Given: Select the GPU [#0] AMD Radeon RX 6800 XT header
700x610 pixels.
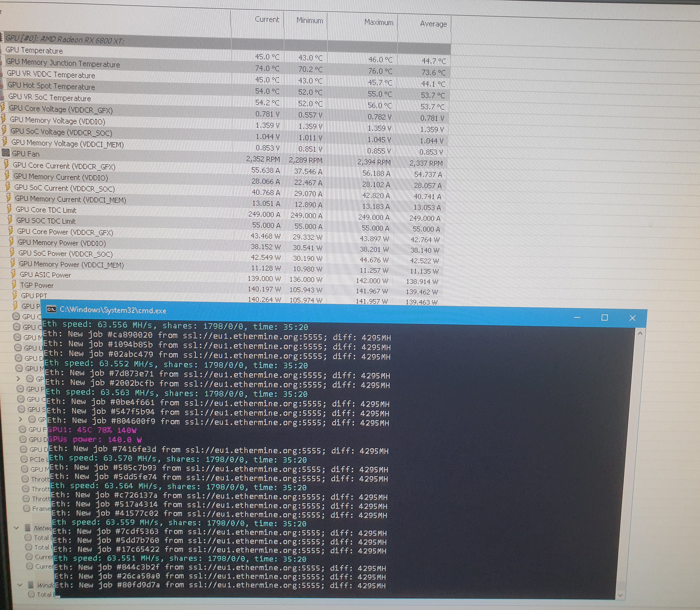Looking at the screenshot, I should point(65,39).
